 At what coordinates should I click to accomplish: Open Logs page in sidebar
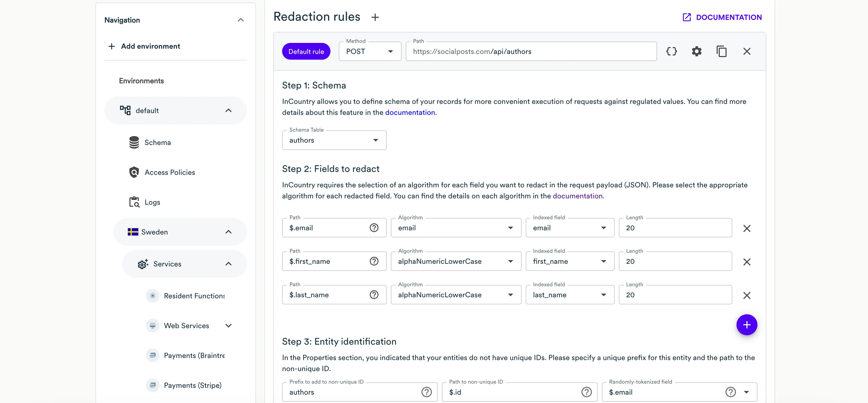pyautogui.click(x=152, y=202)
